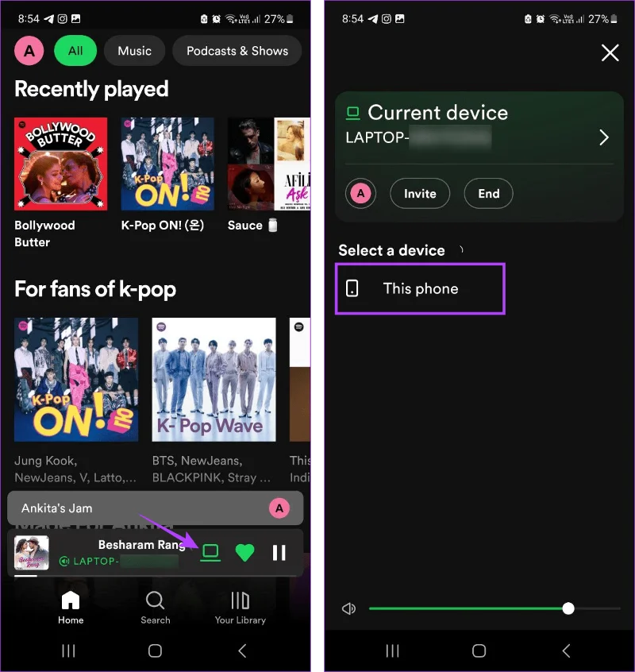This screenshot has height=672, width=635.
Task: Open the profile avatar on Home screen
Action: tap(29, 51)
